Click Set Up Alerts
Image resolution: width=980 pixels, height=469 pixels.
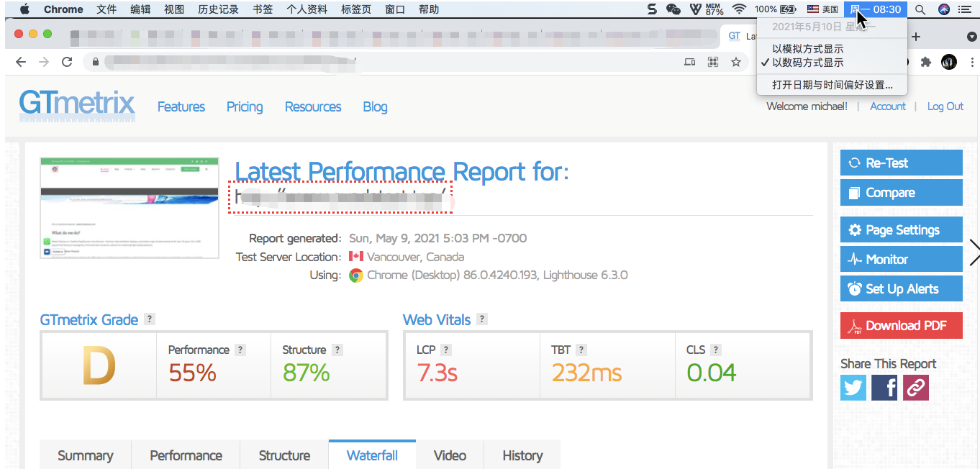[x=901, y=289]
